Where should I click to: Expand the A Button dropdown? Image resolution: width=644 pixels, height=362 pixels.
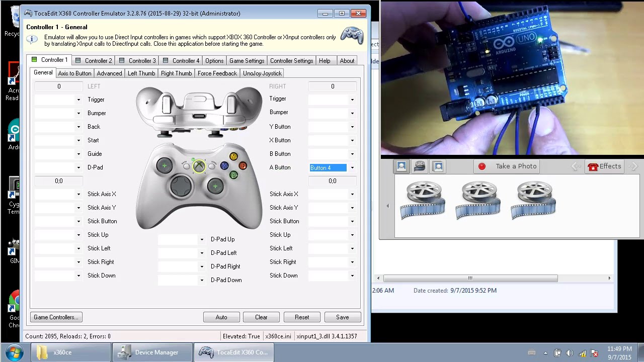click(352, 168)
